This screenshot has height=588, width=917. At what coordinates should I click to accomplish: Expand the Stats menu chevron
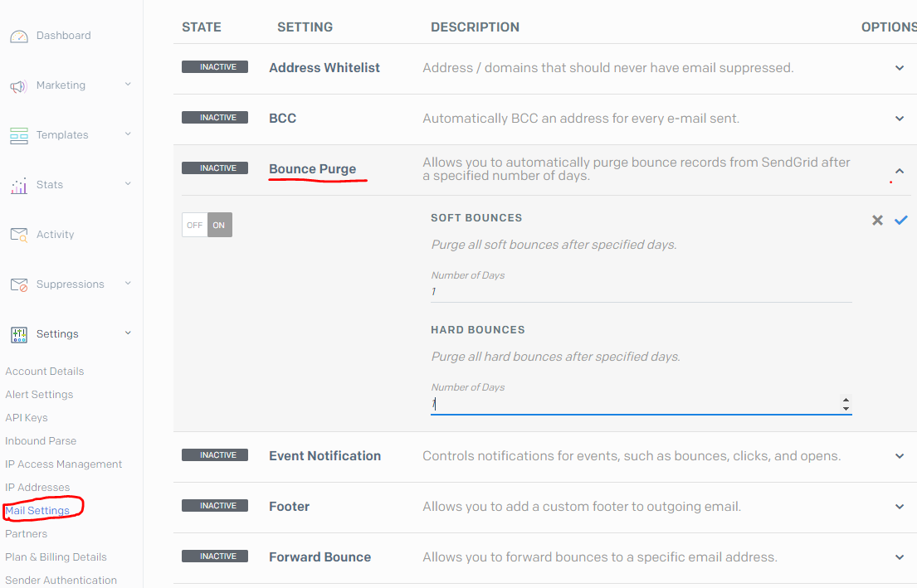point(128,184)
